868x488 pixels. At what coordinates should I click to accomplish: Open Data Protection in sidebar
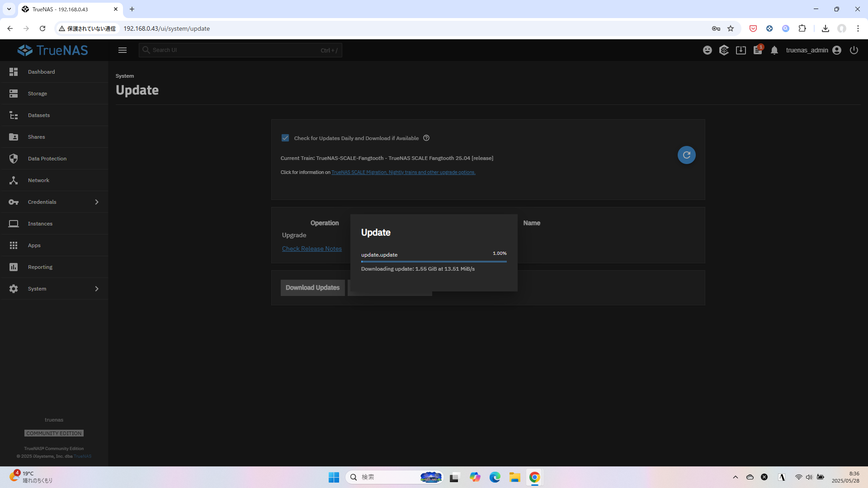pyautogui.click(x=54, y=159)
